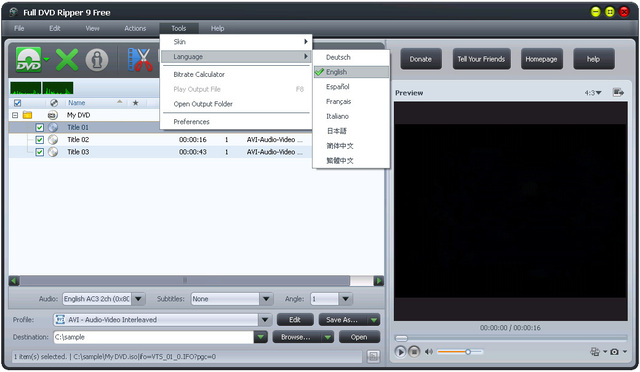Open the Audio track dropdown
Viewport: 640px width, 372px height.
(138, 299)
